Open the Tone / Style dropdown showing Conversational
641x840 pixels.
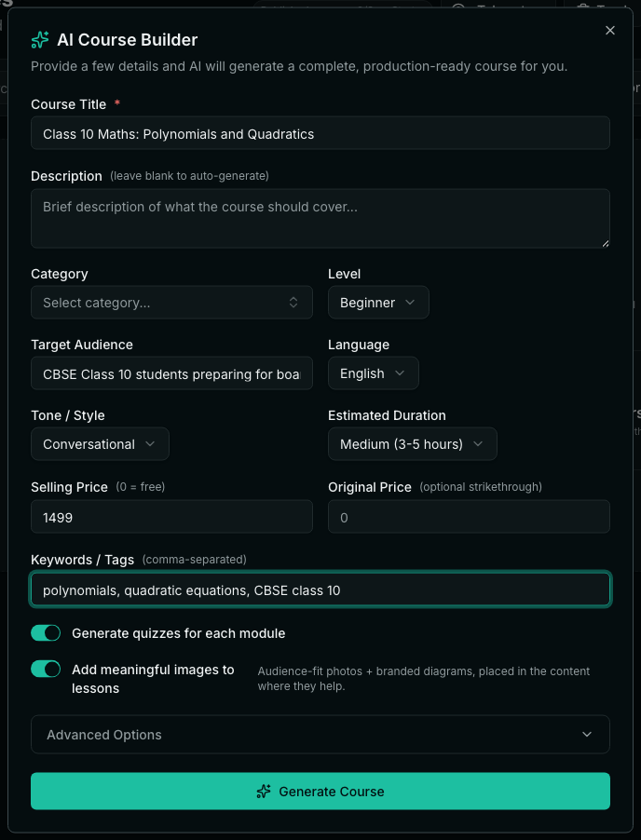point(101,443)
